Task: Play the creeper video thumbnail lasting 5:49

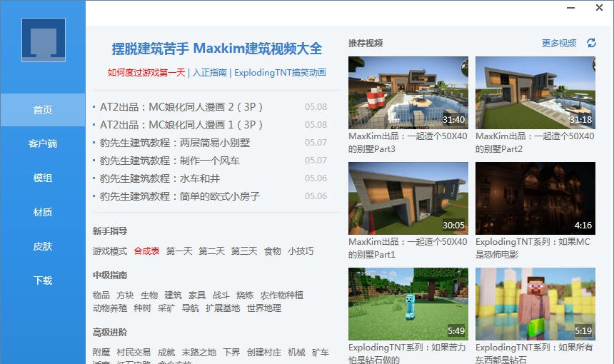Action: [x=408, y=304]
